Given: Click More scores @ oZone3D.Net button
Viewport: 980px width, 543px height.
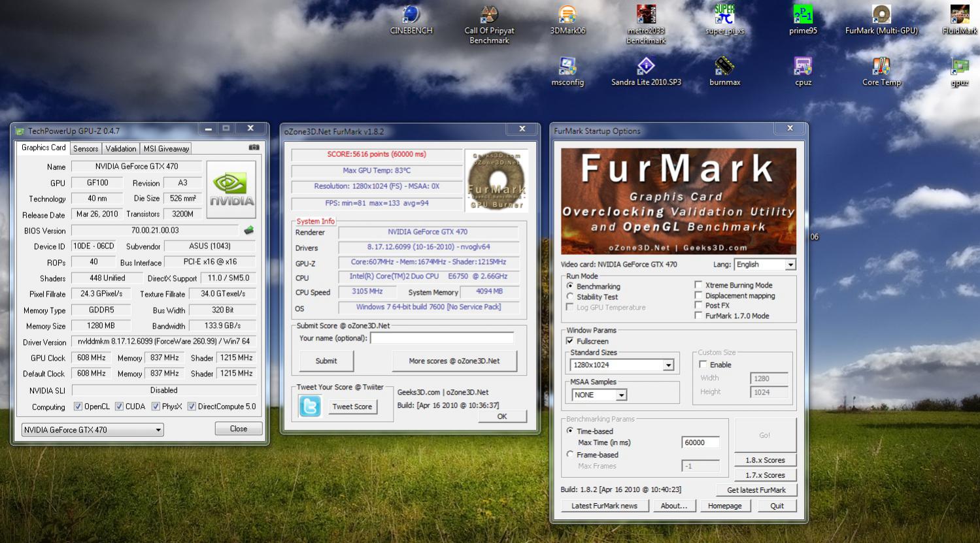Looking at the screenshot, I should point(454,361).
